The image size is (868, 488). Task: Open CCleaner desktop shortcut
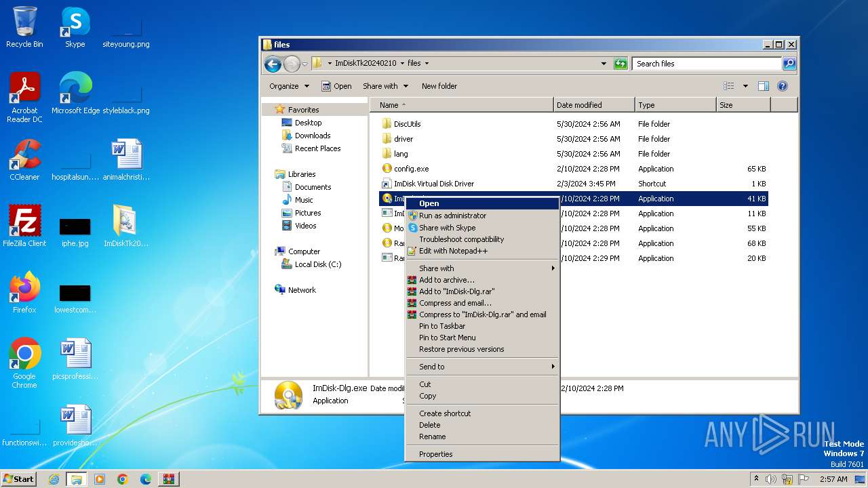click(x=24, y=160)
